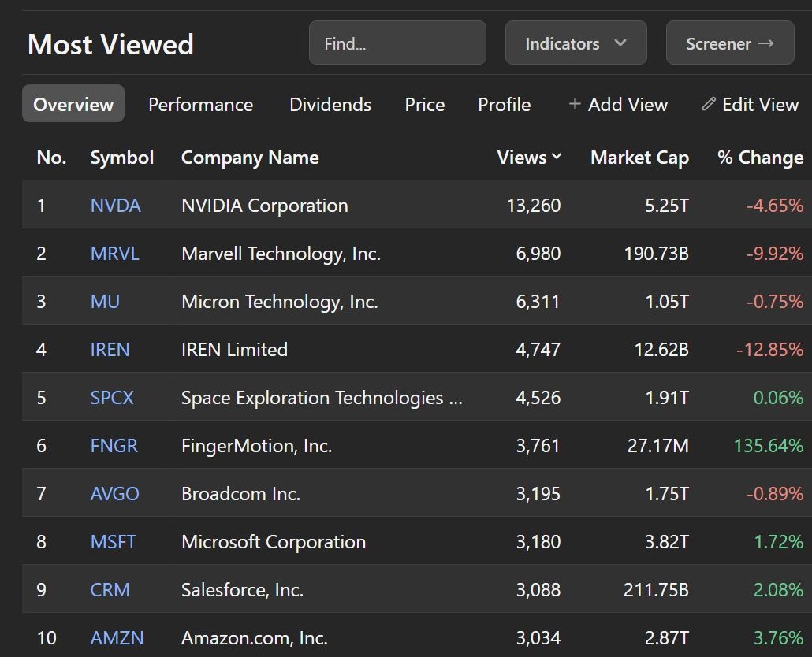Open the FNGR ticker link

click(x=114, y=445)
